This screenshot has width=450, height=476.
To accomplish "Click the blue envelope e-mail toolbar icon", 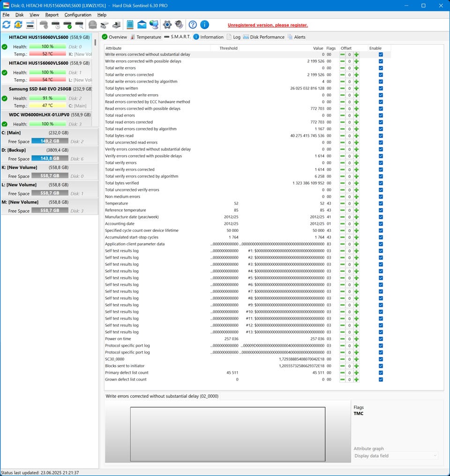I will 142,24.
